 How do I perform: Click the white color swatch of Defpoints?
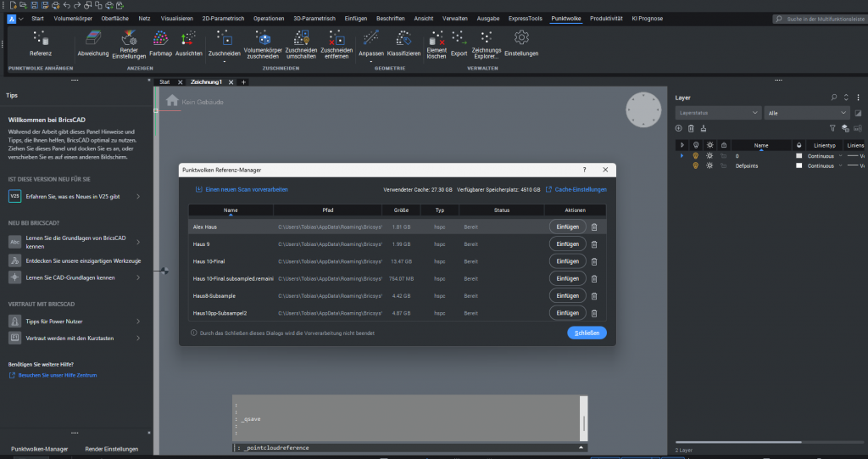[x=798, y=166]
